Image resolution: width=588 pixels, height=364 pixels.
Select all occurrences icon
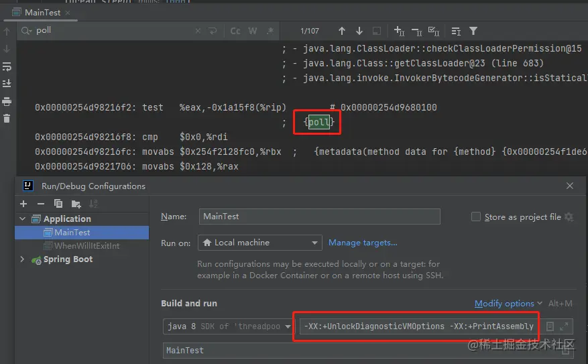(x=434, y=31)
